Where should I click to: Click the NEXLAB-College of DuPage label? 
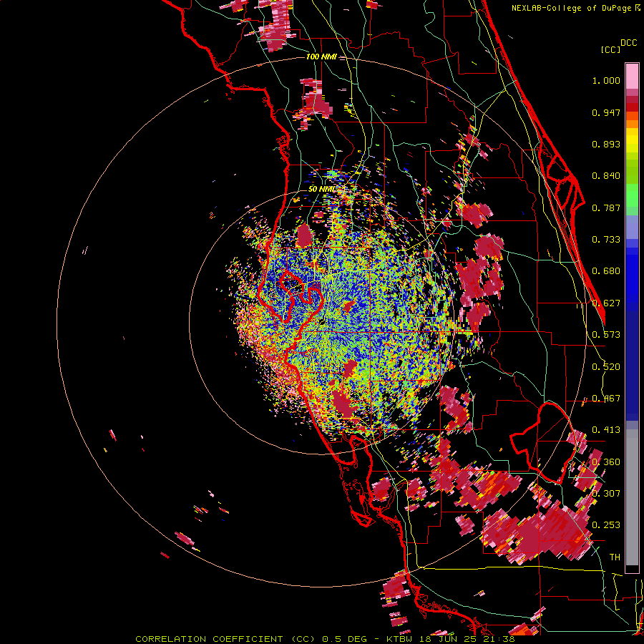pyautogui.click(x=571, y=8)
